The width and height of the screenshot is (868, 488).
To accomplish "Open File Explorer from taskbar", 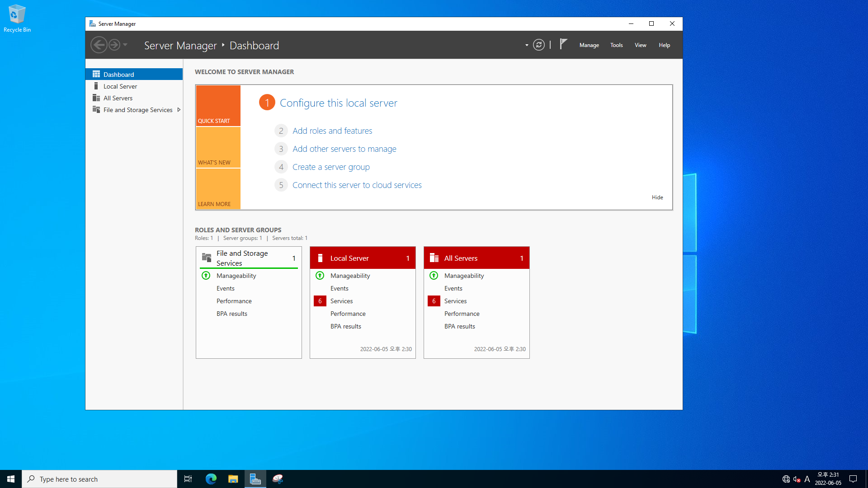I will [x=233, y=479].
